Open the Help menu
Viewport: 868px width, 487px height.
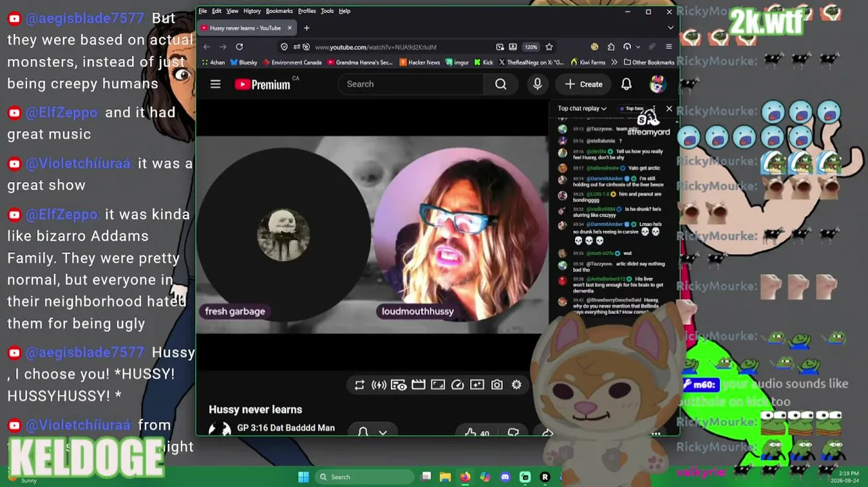(344, 11)
